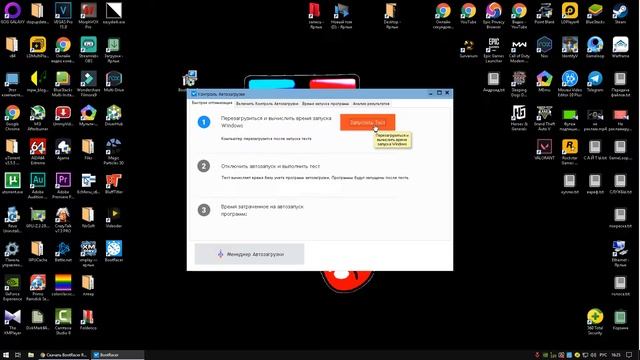Open the BlueStacks icon beside Steam
The image size is (640, 360).
click(x=595, y=13)
